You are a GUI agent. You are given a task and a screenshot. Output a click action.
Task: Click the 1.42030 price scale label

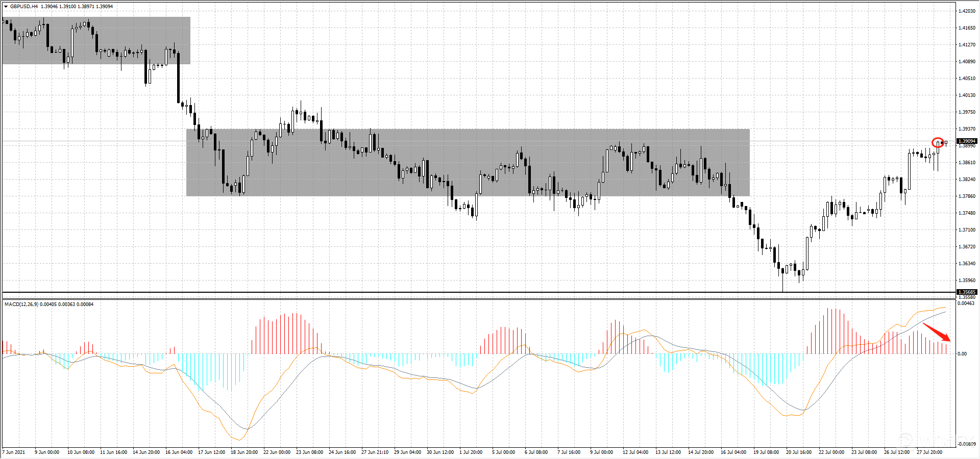pos(967,11)
